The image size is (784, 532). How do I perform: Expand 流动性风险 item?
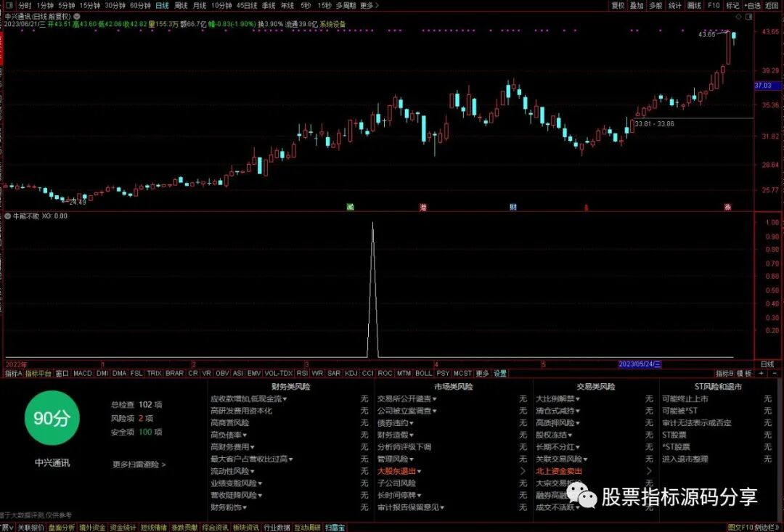point(232,471)
